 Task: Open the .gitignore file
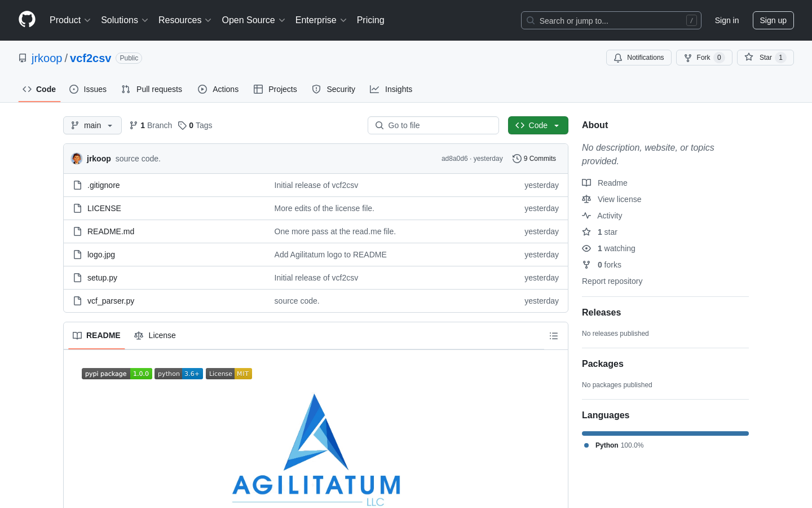click(x=104, y=185)
